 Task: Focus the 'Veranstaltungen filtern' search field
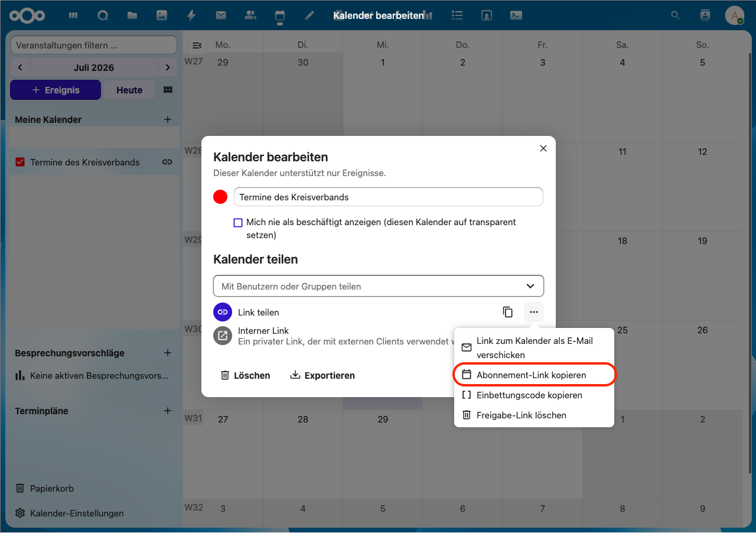point(94,45)
